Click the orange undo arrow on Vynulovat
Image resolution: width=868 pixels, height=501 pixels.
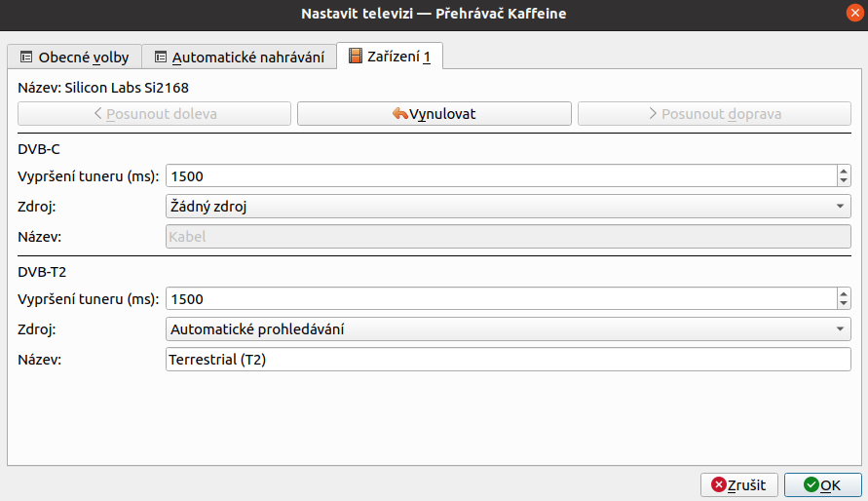tap(400, 113)
